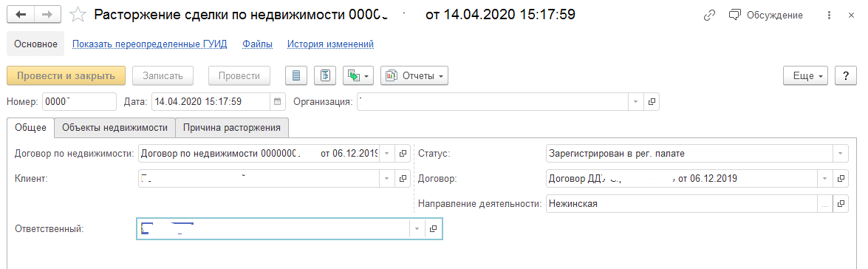Edit the Дата field value

(x=211, y=102)
